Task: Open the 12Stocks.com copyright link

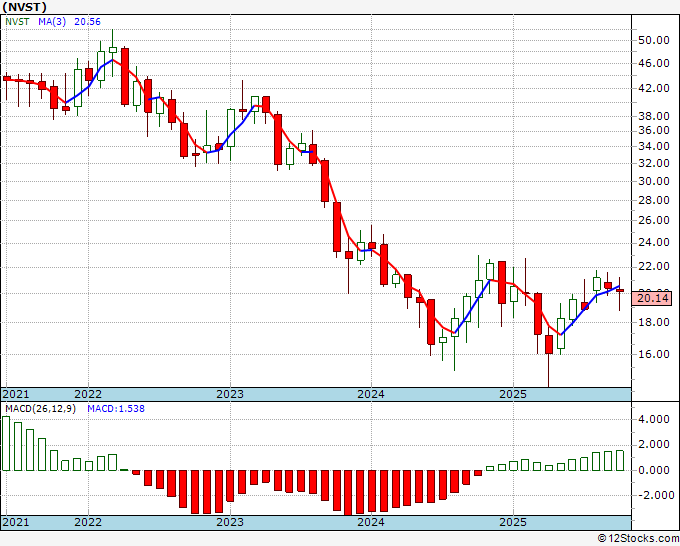Action: (x=638, y=539)
